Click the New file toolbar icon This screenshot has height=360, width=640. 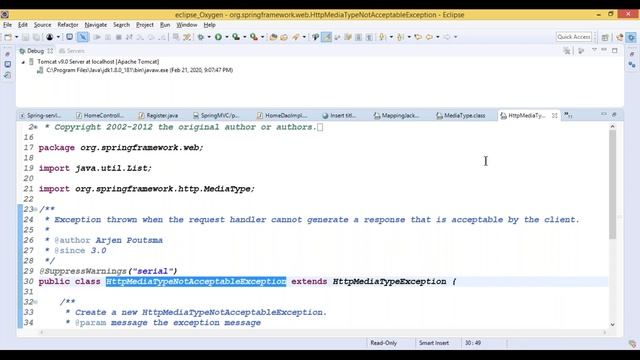8,37
